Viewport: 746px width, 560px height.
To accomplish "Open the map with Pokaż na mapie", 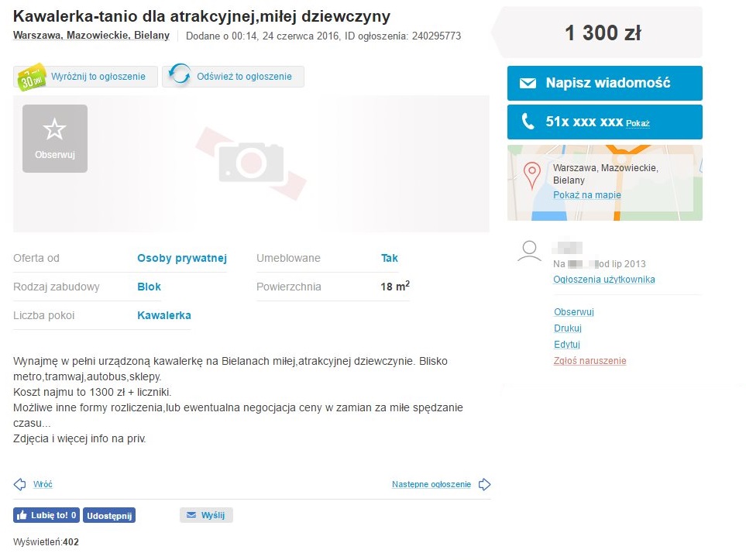I will (x=586, y=195).
